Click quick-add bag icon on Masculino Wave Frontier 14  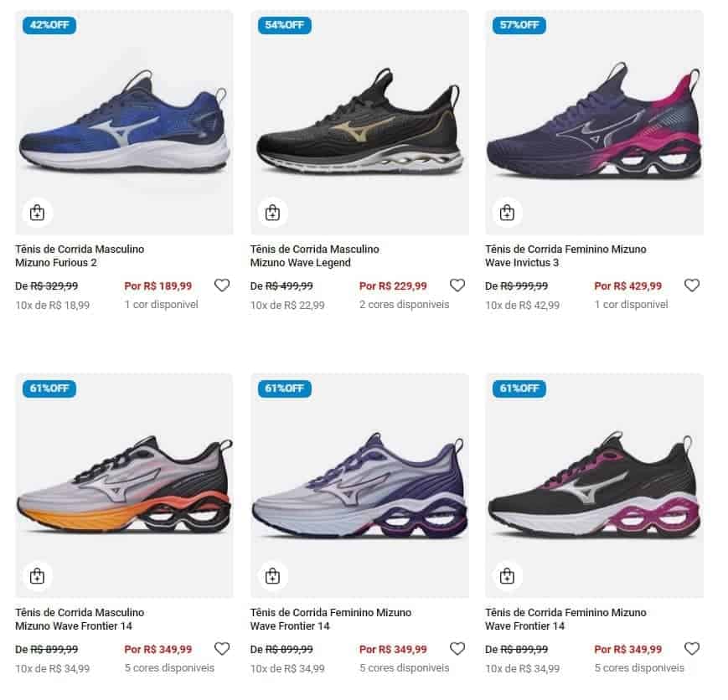pos(37,576)
